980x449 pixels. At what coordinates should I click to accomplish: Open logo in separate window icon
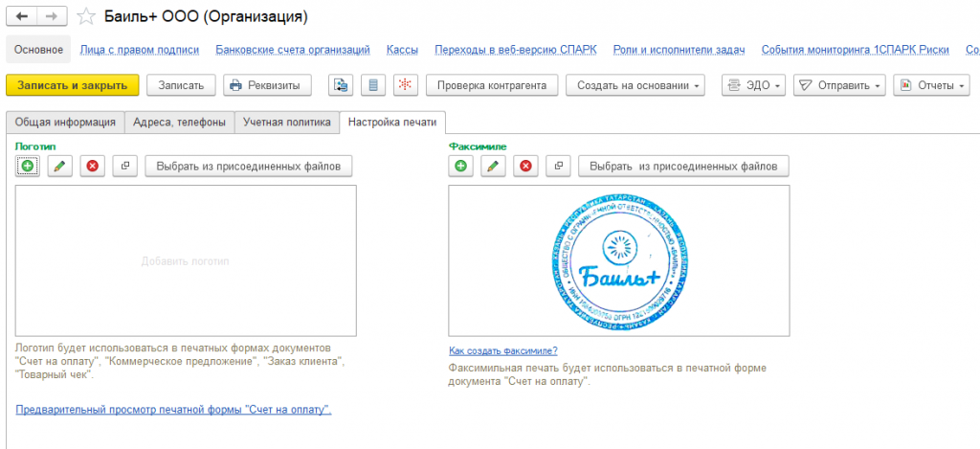pos(125,167)
